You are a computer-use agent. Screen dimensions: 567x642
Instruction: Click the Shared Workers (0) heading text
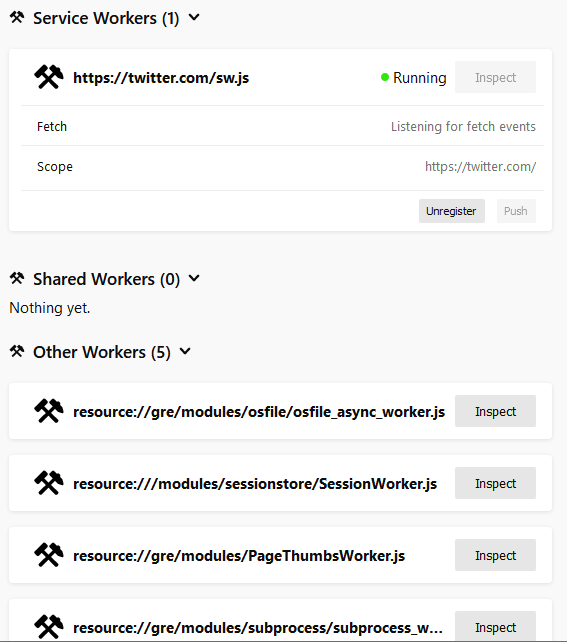(106, 279)
